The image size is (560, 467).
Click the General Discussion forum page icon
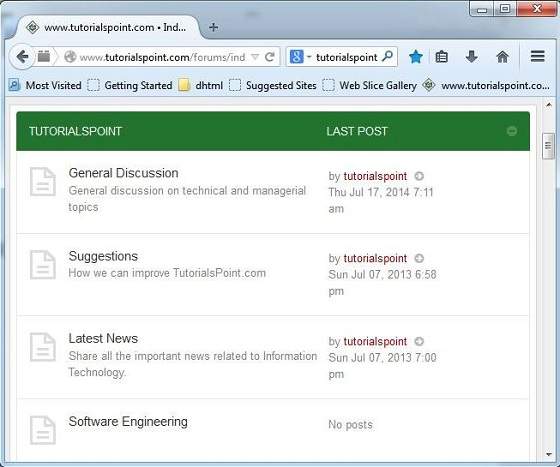(43, 182)
